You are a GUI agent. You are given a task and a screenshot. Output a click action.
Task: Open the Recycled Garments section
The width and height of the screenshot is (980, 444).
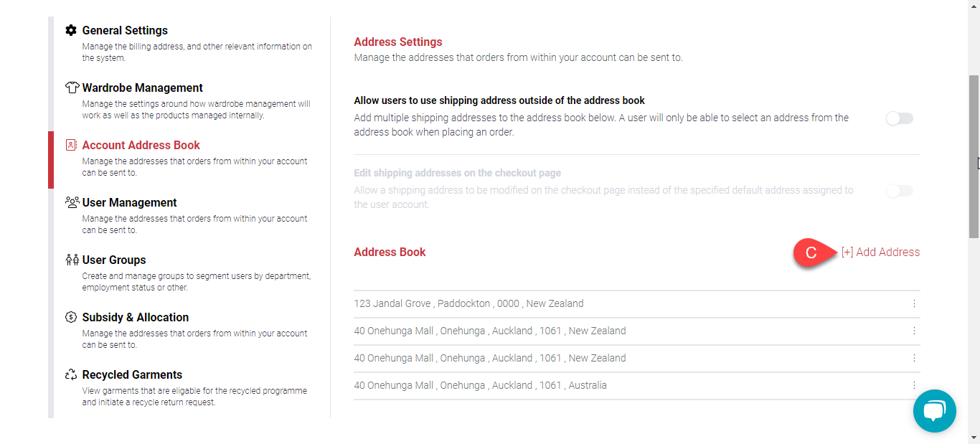tap(132, 374)
